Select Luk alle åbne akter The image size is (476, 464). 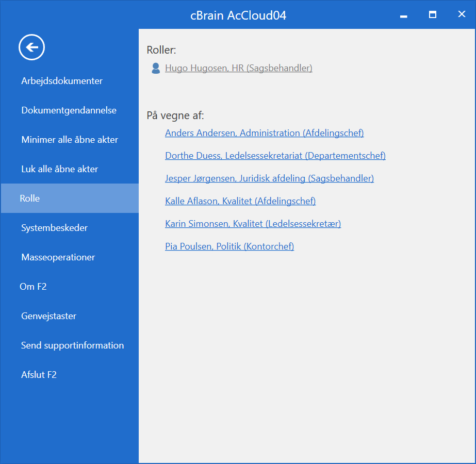tap(59, 169)
